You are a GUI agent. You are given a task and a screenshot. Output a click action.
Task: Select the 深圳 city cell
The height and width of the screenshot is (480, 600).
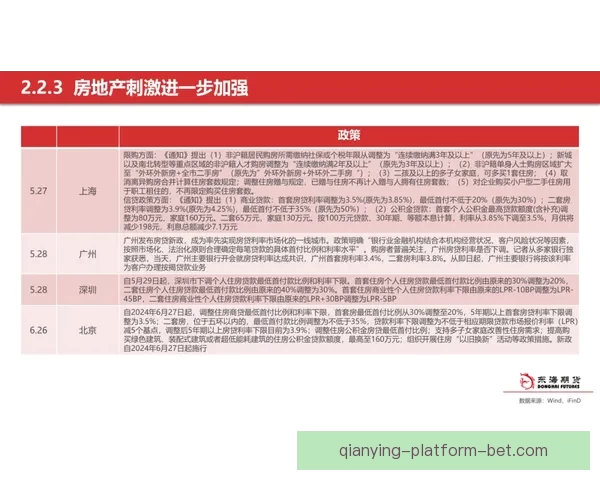88,290
